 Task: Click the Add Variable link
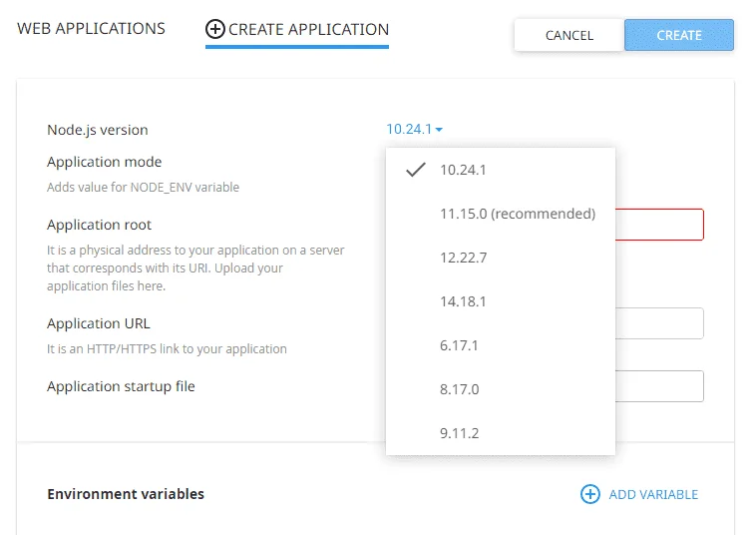pyautogui.click(x=653, y=494)
